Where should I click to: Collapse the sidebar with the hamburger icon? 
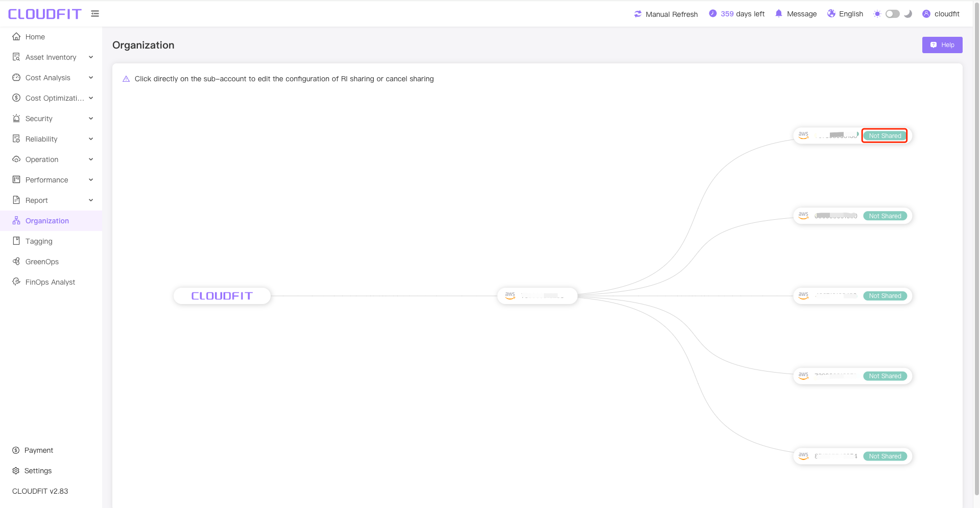(x=95, y=14)
